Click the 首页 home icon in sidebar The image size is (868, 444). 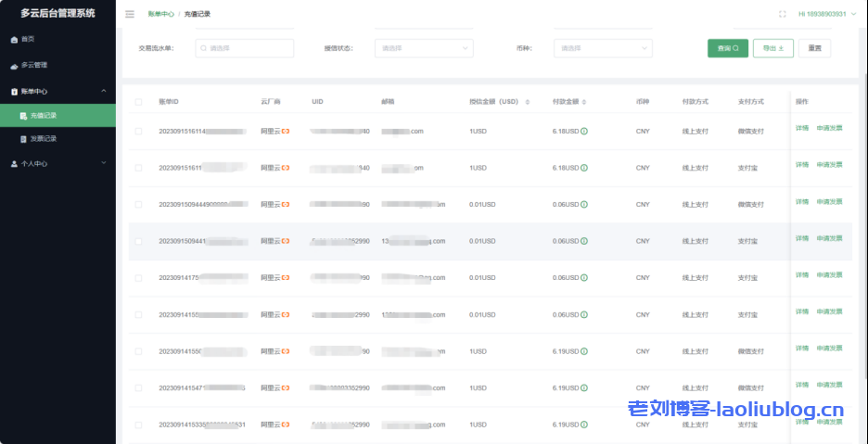coord(13,40)
